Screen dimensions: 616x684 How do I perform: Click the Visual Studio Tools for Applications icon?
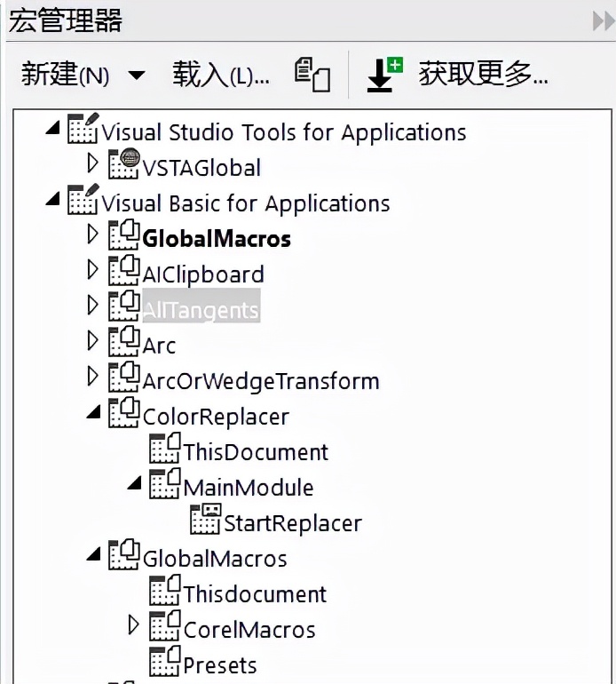(83, 129)
